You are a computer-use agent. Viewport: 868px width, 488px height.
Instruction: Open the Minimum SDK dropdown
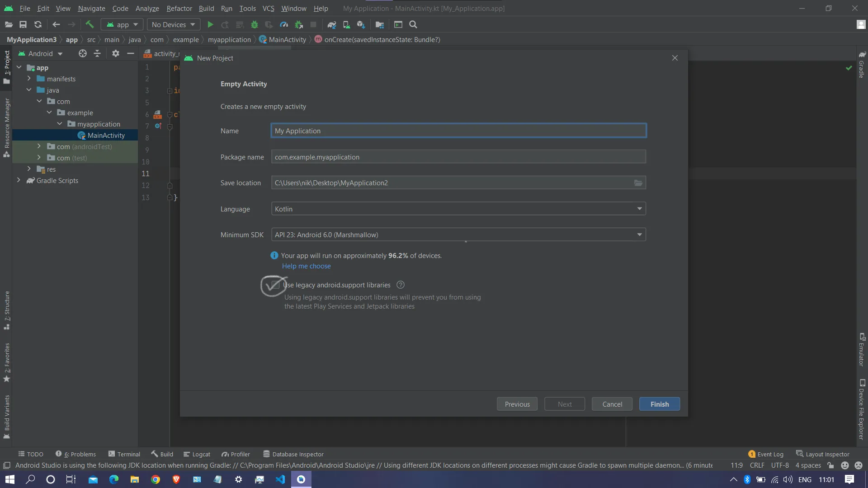pyautogui.click(x=458, y=235)
